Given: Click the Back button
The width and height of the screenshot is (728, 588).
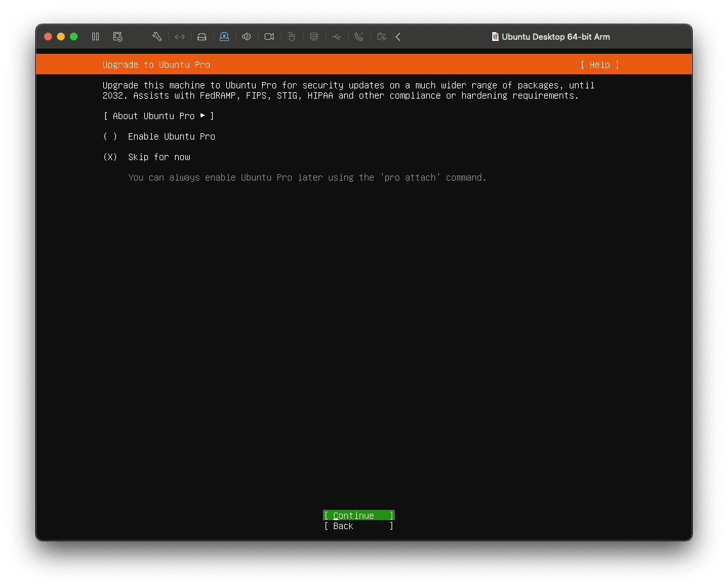Looking at the screenshot, I should click(x=359, y=526).
